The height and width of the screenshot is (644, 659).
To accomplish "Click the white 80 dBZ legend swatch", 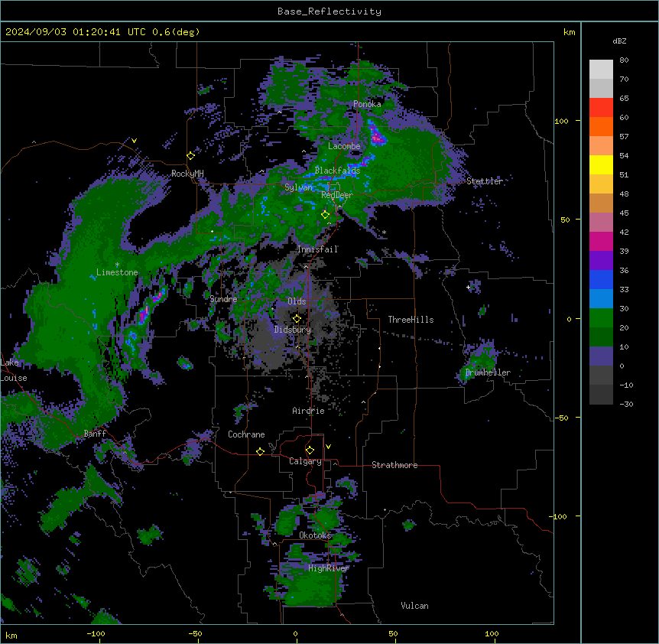I will pyautogui.click(x=601, y=69).
